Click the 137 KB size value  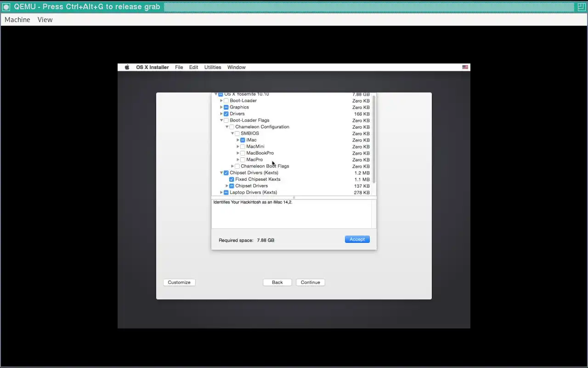[362, 186]
